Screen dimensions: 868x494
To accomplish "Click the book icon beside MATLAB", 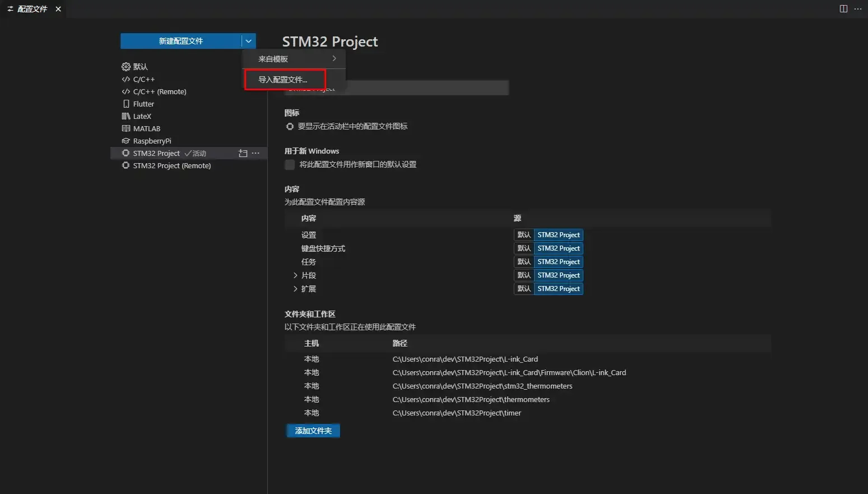I will 126,128.
